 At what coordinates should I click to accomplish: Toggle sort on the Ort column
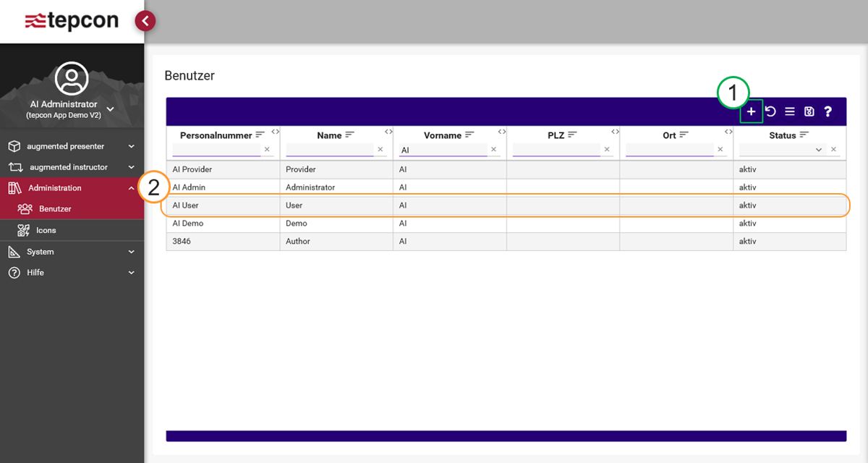click(684, 135)
